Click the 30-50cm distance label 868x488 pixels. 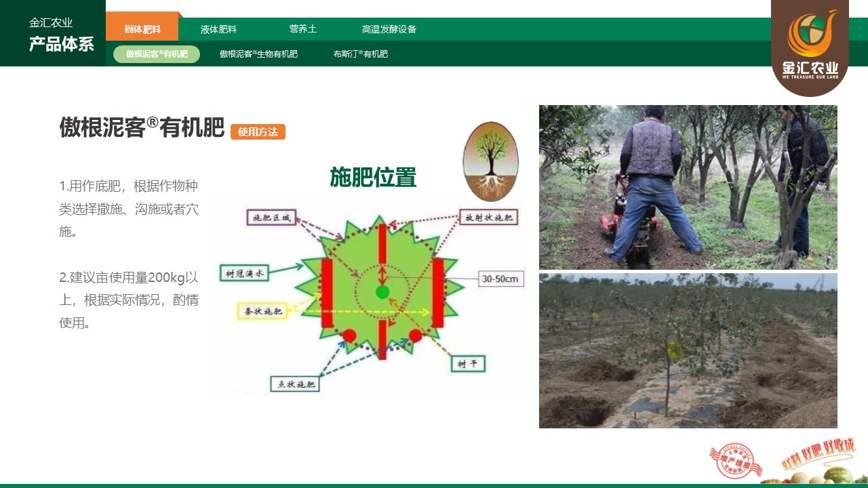(501, 279)
